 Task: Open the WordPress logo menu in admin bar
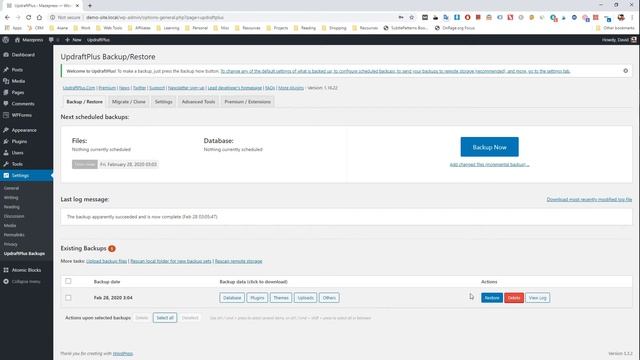pos(6,40)
